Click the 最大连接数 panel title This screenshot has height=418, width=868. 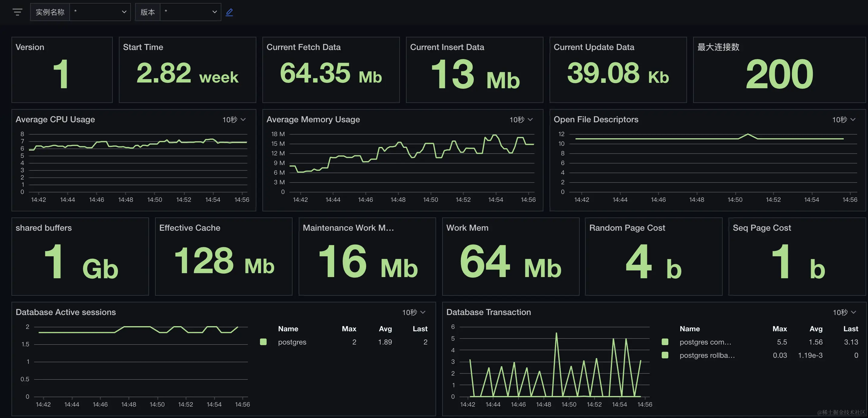coord(718,47)
